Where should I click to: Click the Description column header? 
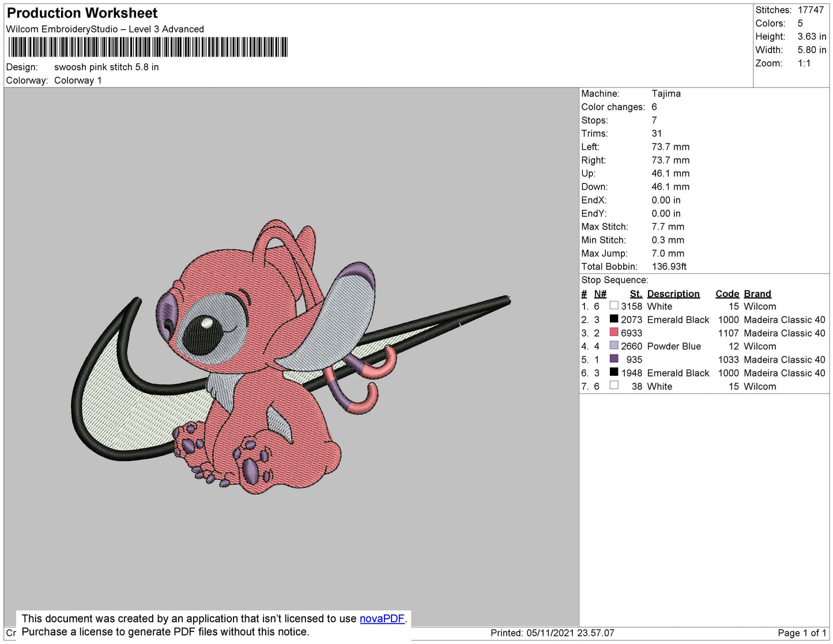[x=673, y=293]
